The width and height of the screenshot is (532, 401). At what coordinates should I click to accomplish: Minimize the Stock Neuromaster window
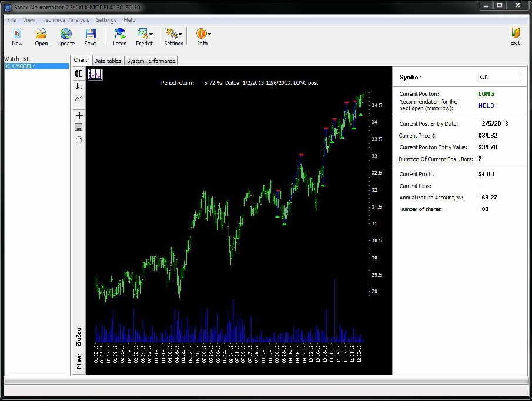[486, 5]
